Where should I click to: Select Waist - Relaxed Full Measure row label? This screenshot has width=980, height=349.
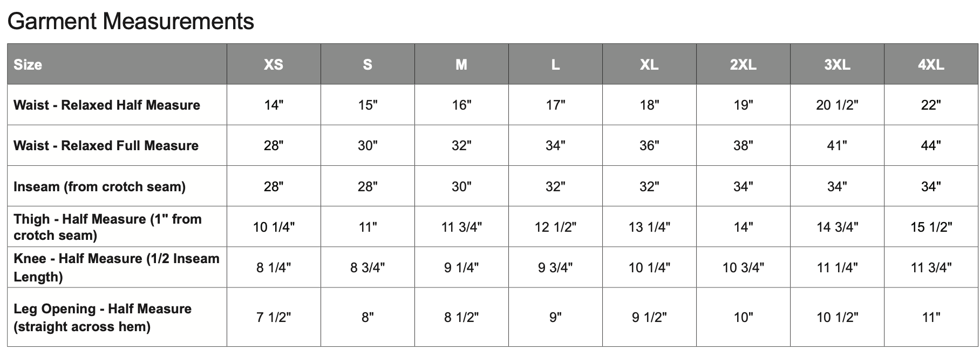pyautogui.click(x=106, y=145)
